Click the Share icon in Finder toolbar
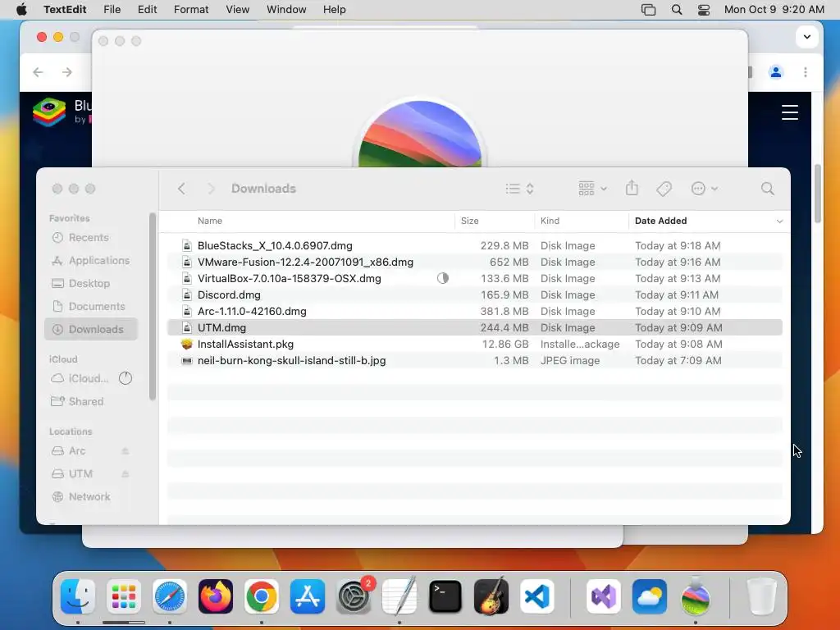This screenshot has width=840, height=630. (x=632, y=188)
